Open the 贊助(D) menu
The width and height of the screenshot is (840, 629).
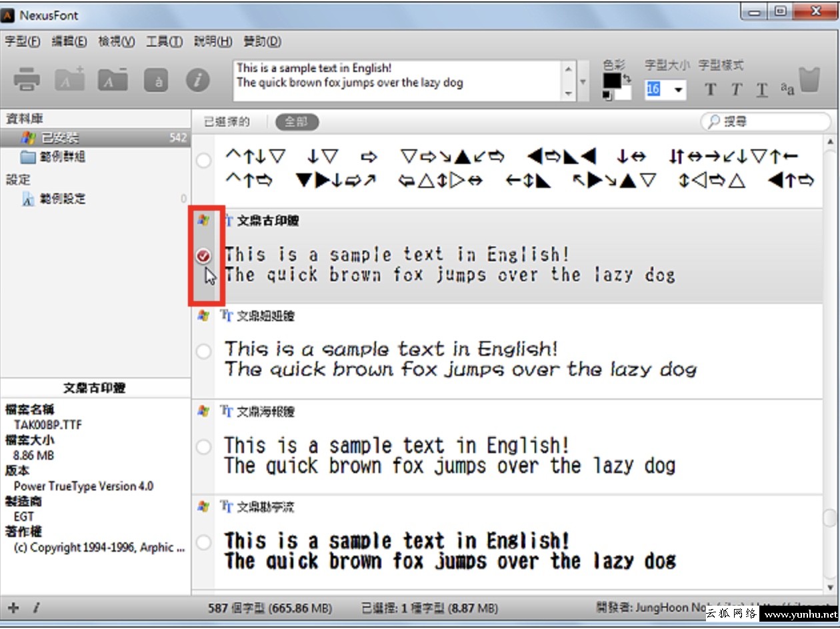click(262, 41)
